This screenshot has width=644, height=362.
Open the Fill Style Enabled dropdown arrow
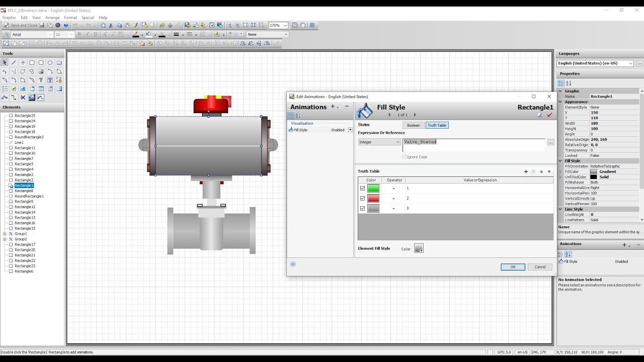350,130
